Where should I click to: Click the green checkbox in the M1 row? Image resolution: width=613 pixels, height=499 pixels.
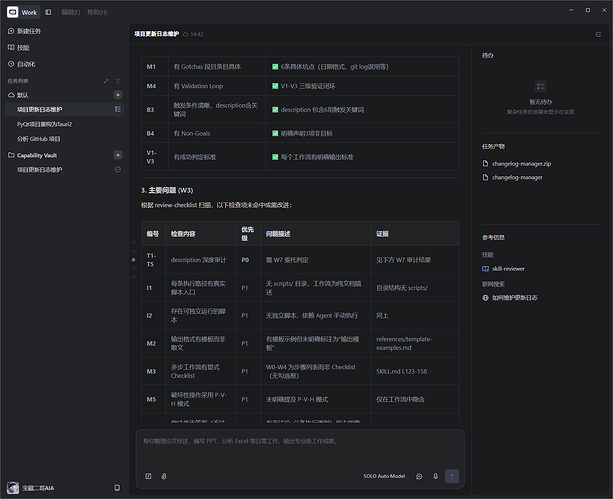[275, 67]
